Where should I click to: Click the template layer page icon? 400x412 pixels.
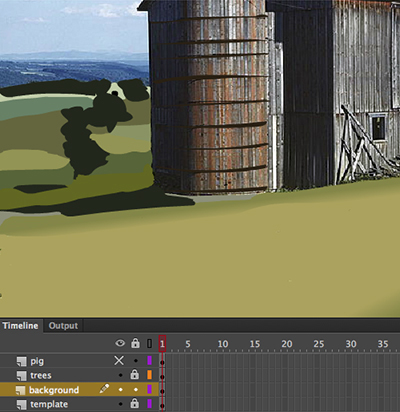[x=22, y=405]
